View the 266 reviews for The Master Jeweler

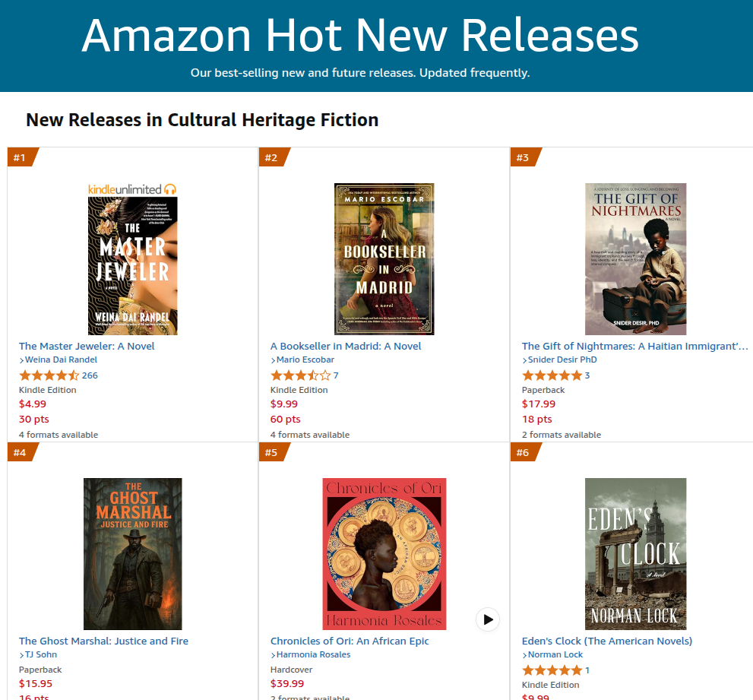[x=90, y=375]
